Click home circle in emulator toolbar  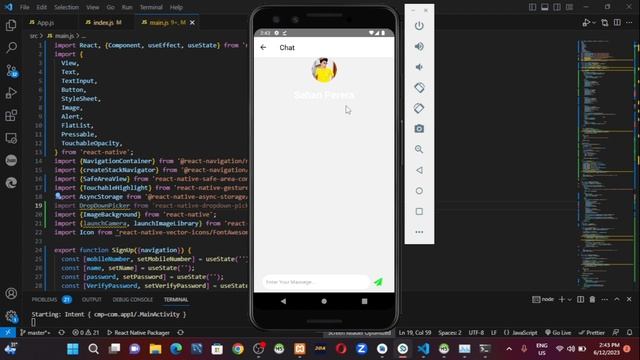[x=419, y=191]
